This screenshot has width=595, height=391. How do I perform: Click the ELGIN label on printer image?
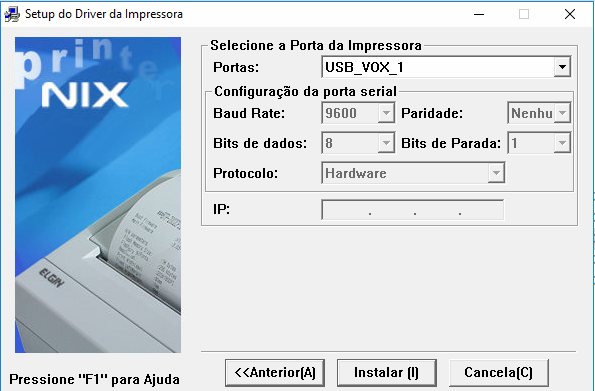point(51,278)
